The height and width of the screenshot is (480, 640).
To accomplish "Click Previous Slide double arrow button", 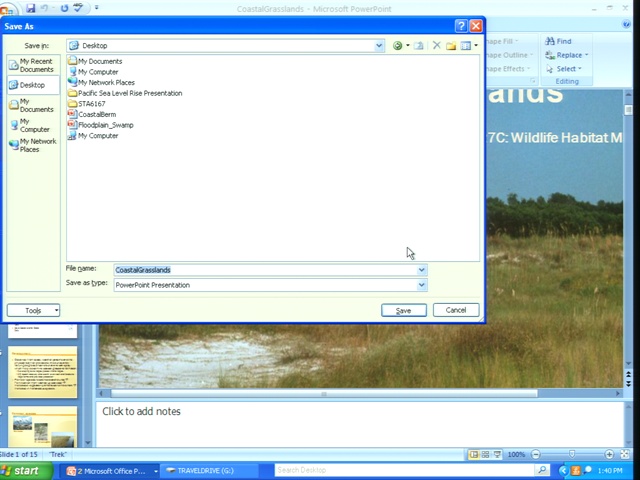I will point(628,375).
